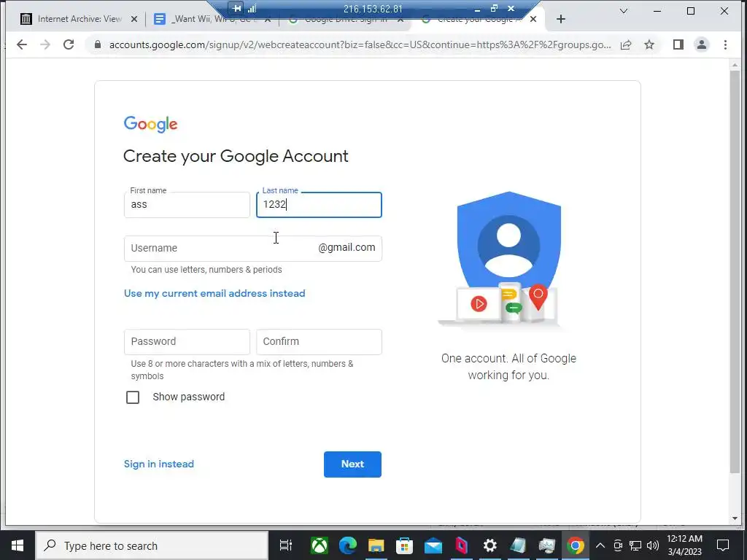Close the Create your Google Account tab

point(533,19)
